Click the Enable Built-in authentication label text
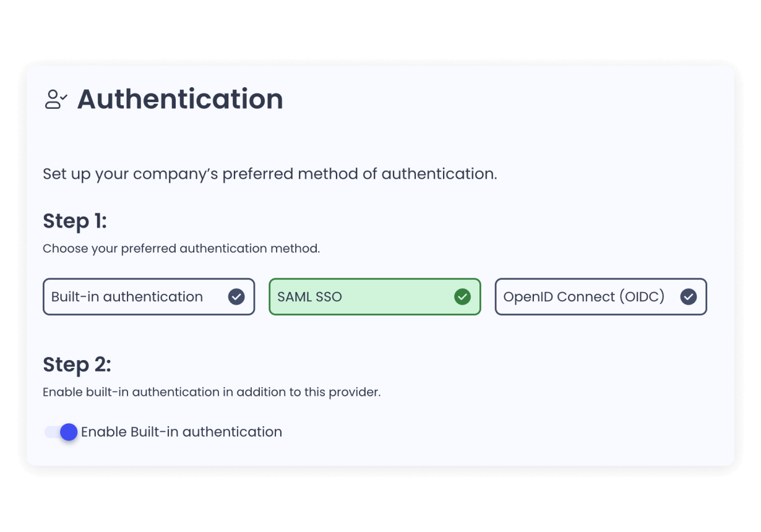Viewport: 761px width, 532px height. [x=181, y=432]
